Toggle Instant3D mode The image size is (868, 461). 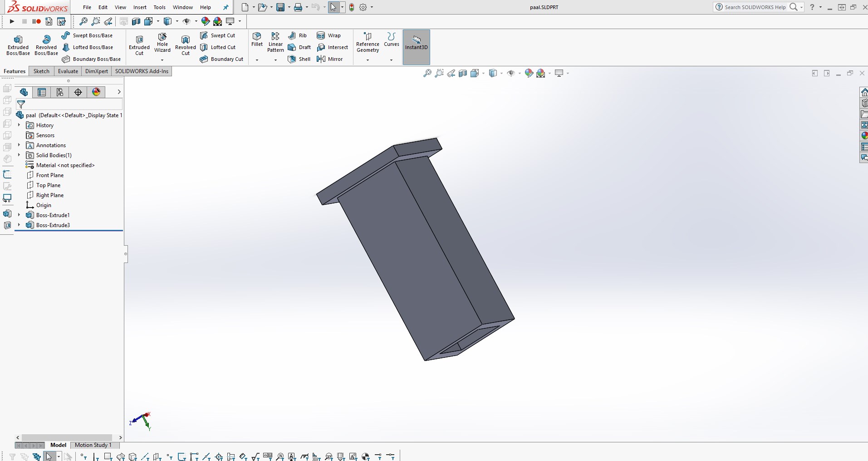click(x=417, y=47)
